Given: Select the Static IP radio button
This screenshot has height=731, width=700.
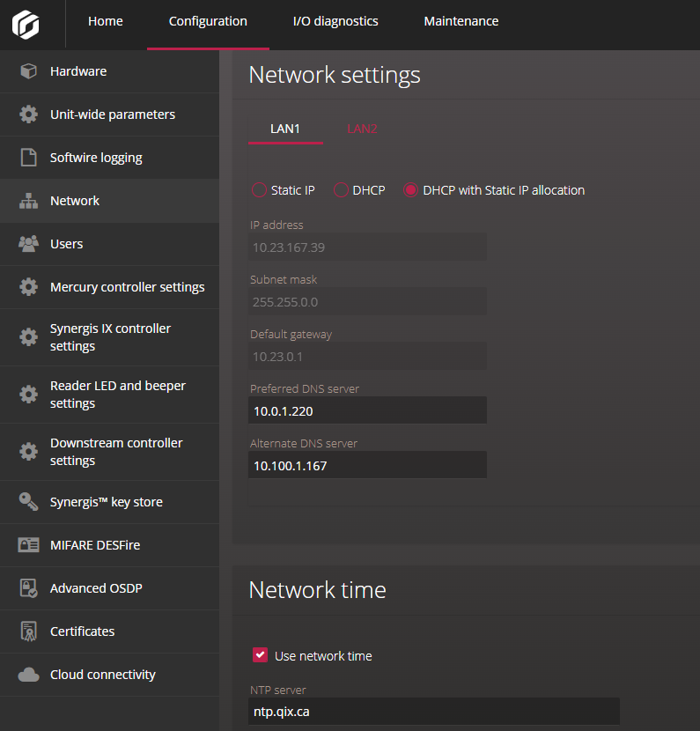Looking at the screenshot, I should coord(259,190).
